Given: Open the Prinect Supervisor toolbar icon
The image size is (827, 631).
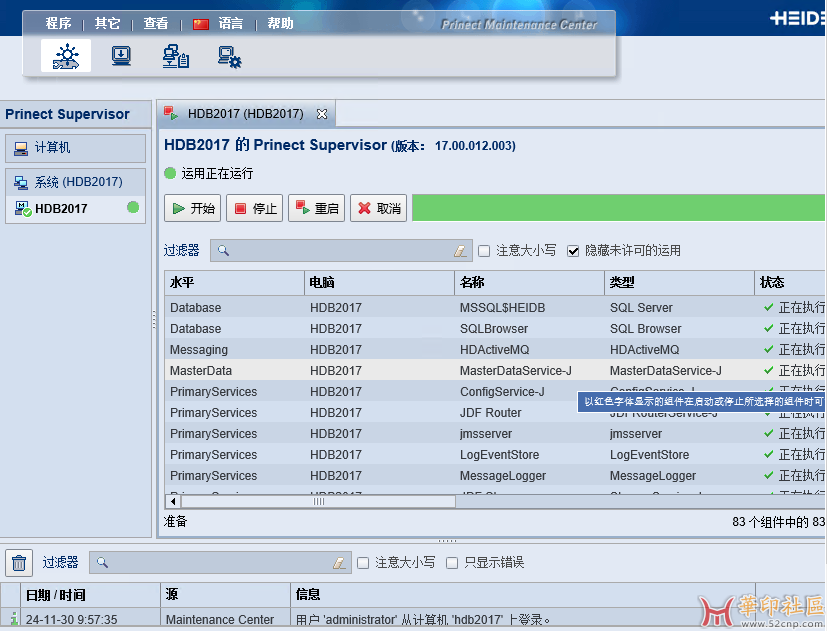Looking at the screenshot, I should pyautogui.click(x=66, y=56).
